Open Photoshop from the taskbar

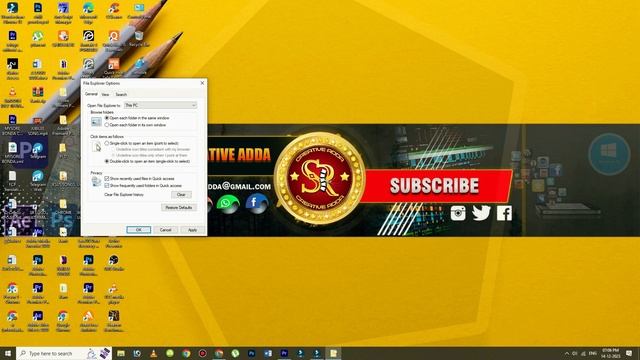tap(251, 353)
